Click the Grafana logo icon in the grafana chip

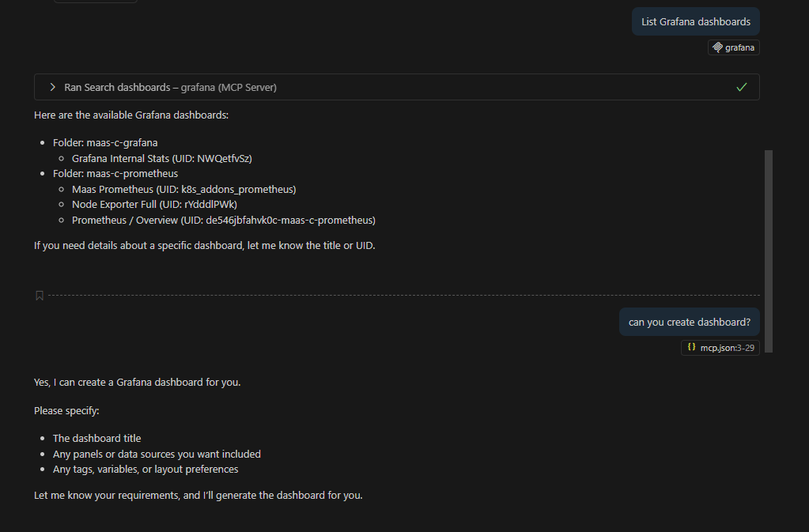pos(718,47)
